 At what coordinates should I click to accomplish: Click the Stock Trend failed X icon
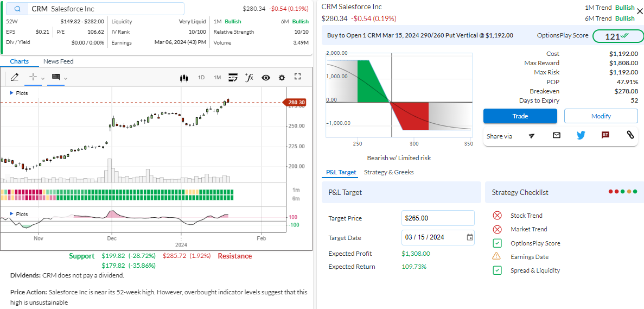[497, 215]
